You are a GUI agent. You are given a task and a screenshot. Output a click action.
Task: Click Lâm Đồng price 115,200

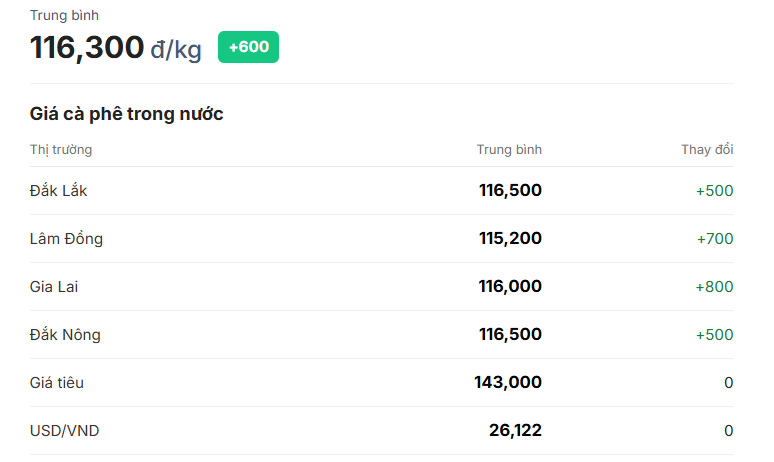coord(510,239)
